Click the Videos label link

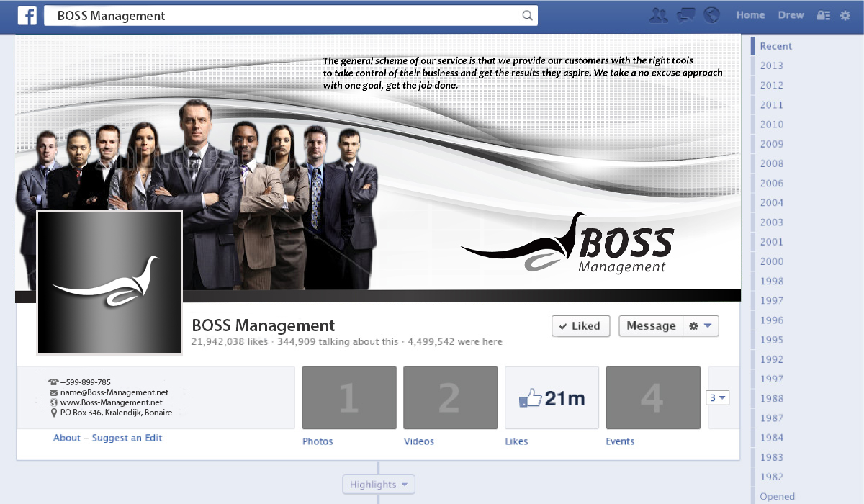pos(419,441)
